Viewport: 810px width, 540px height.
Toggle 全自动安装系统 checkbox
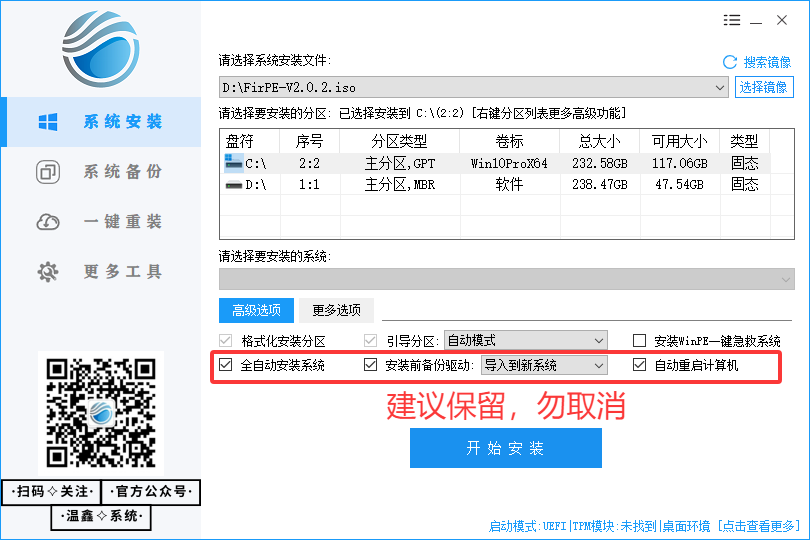pyautogui.click(x=225, y=365)
